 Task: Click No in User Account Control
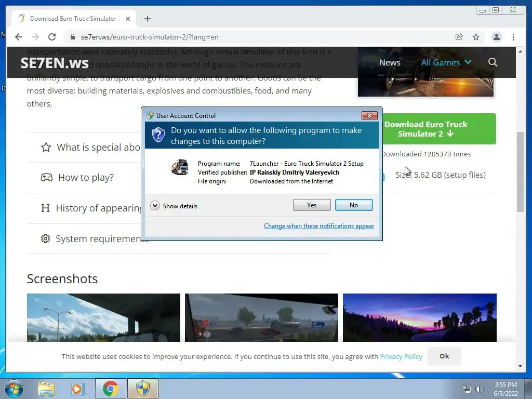pos(354,205)
